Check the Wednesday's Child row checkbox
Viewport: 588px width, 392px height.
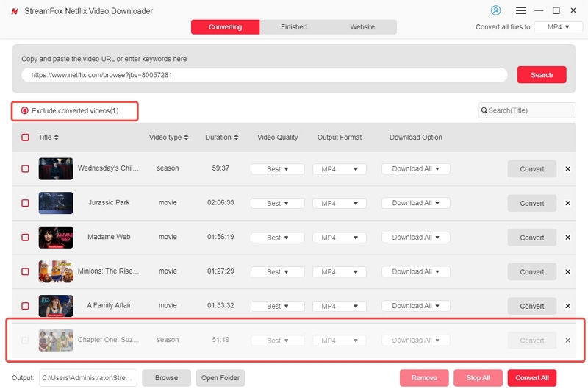tap(25, 169)
